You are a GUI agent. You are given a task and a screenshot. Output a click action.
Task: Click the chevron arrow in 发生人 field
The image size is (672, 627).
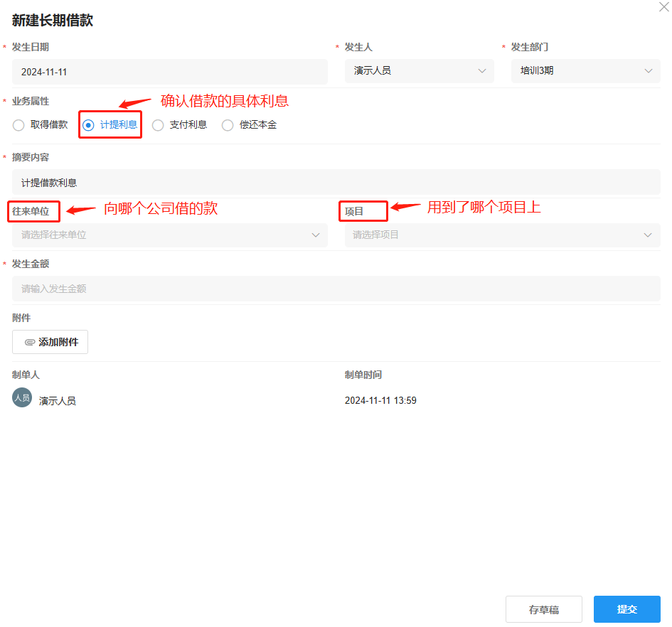tap(483, 71)
